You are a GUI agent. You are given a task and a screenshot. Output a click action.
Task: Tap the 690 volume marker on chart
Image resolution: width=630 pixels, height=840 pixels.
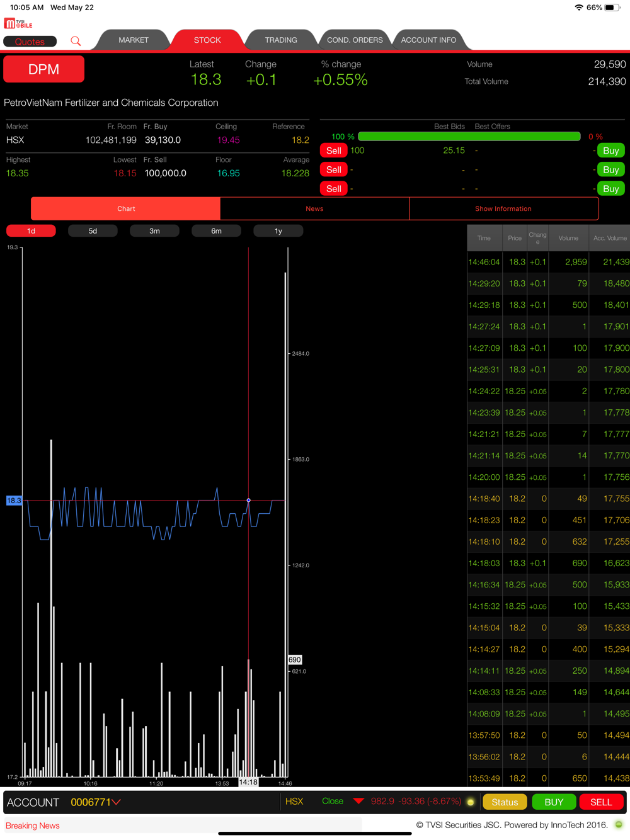click(x=295, y=660)
